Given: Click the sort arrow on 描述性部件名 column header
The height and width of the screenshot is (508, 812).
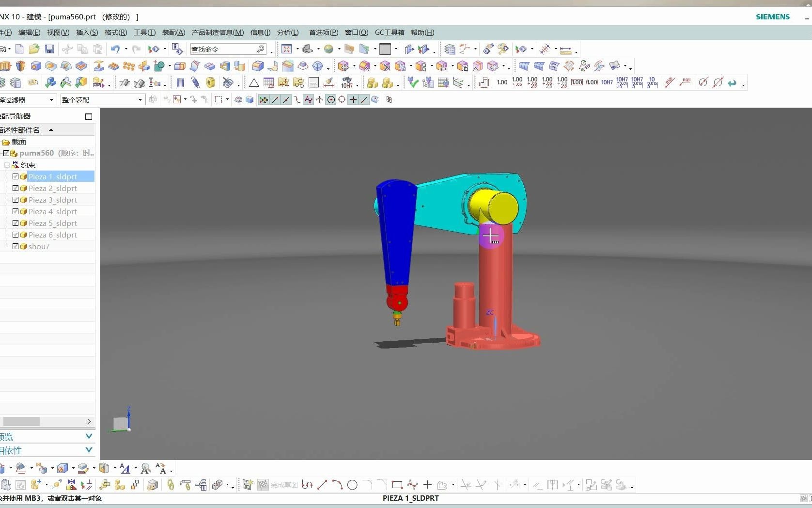Looking at the screenshot, I should coord(51,130).
